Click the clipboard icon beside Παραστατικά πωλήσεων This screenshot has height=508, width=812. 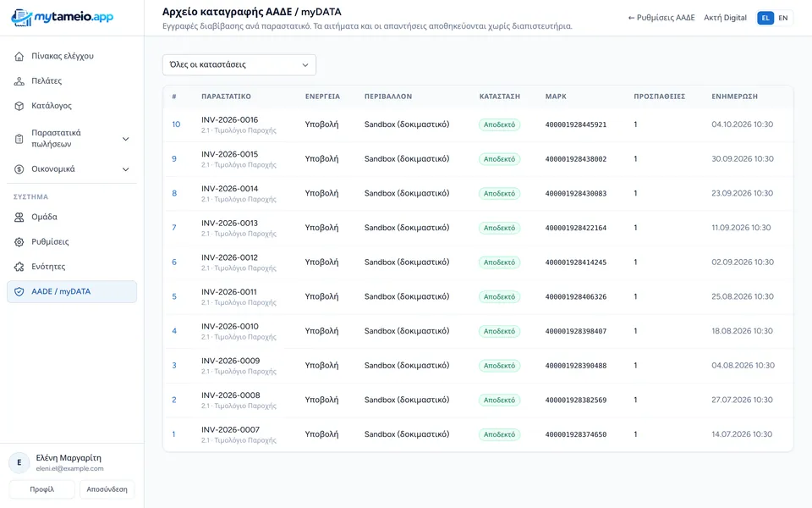(19, 139)
